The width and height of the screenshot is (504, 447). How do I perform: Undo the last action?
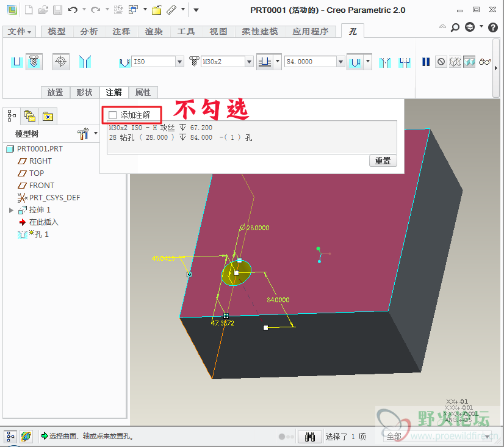[73, 10]
